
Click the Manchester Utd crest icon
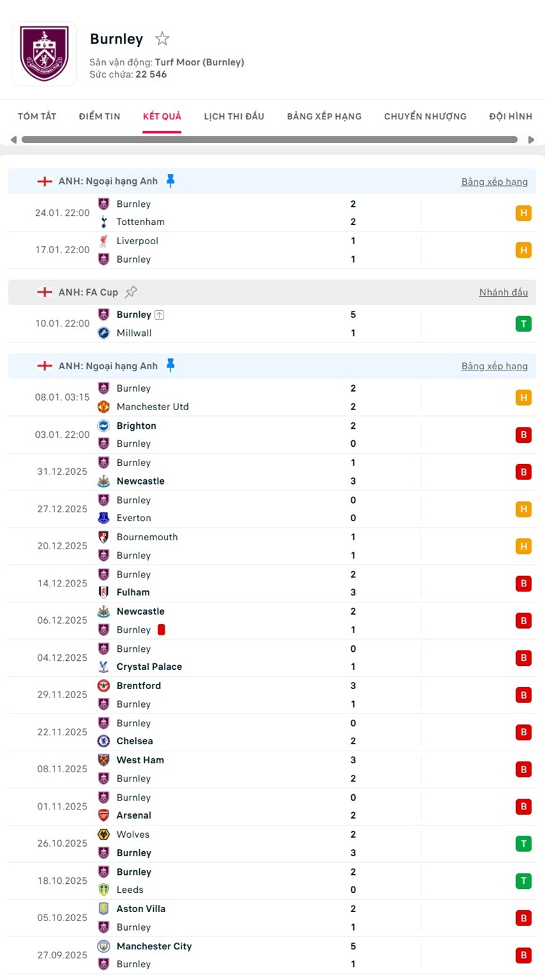pyautogui.click(x=104, y=406)
